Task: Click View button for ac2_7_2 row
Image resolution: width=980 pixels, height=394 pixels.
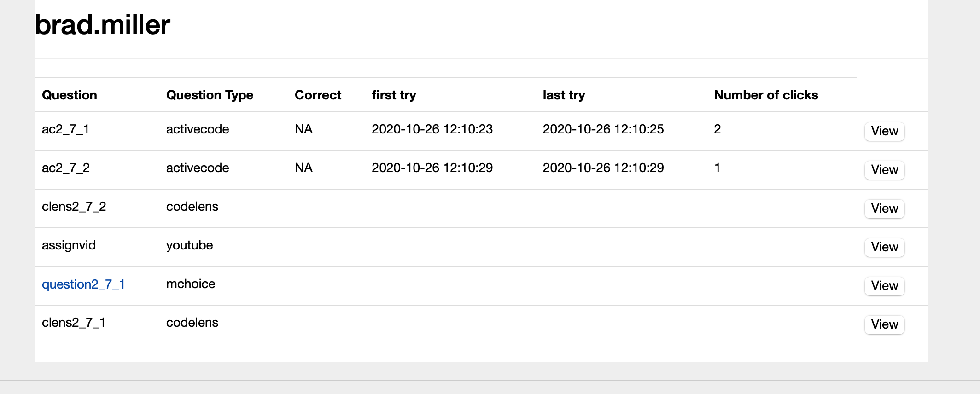Action: click(884, 170)
